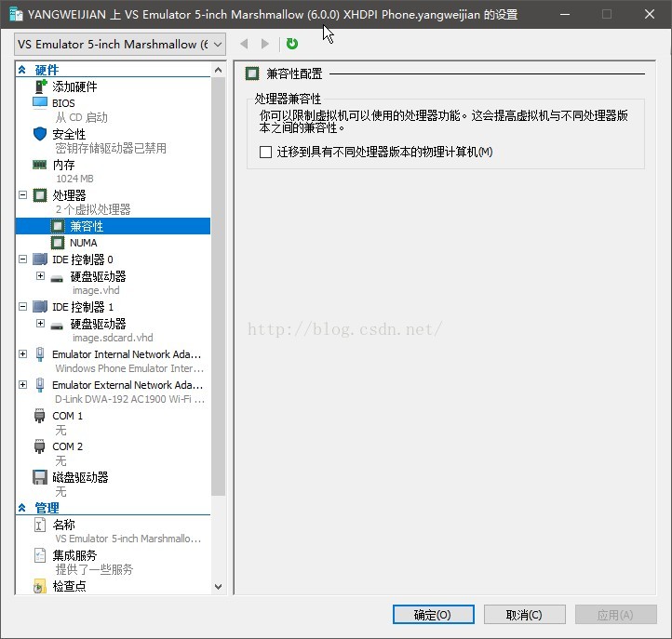Click the '1024 MB' memory value
Viewport: 672px width, 639px height.
[x=74, y=179]
